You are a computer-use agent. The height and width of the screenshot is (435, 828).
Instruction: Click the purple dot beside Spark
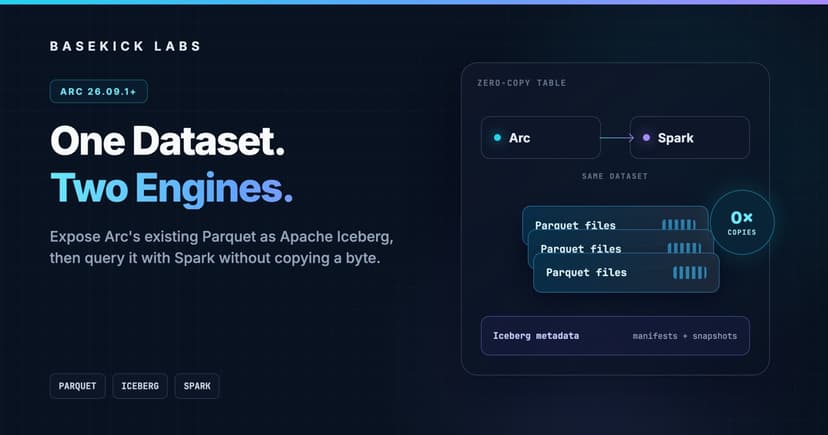tap(646, 138)
